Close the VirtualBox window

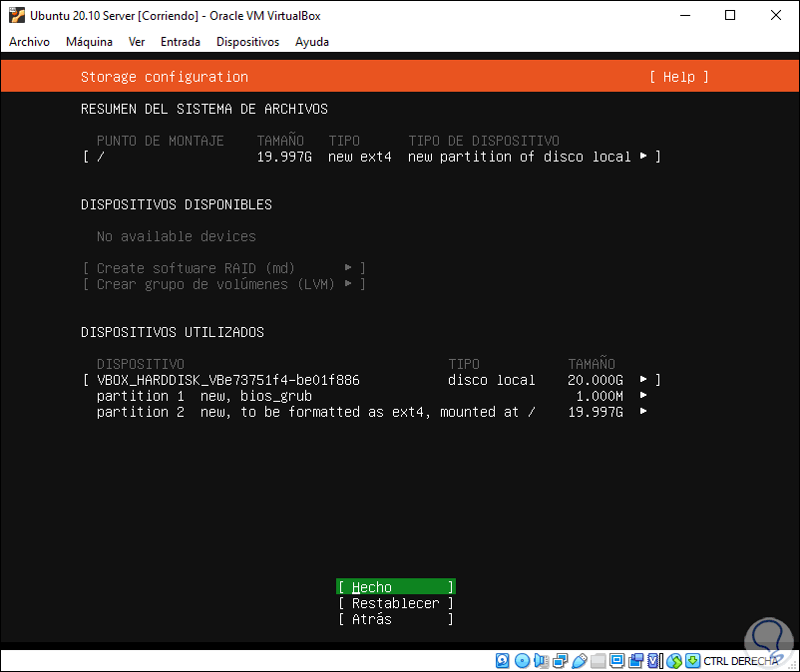(775, 15)
